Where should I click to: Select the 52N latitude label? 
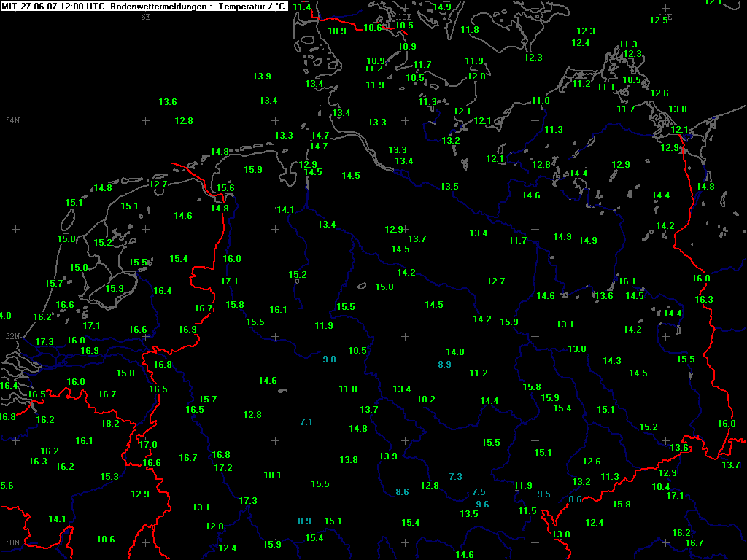pyautogui.click(x=12, y=336)
